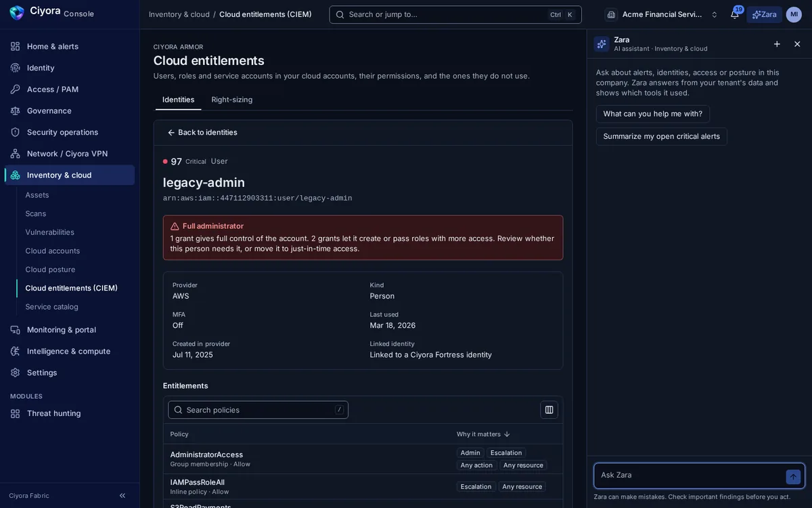Open Scans in the sidebar submenu
812x508 pixels.
[36, 213]
